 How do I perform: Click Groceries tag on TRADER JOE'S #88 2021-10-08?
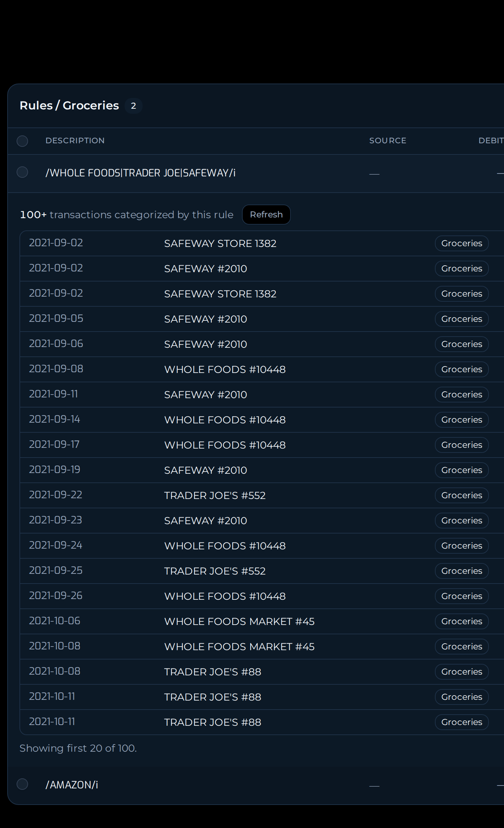point(462,672)
